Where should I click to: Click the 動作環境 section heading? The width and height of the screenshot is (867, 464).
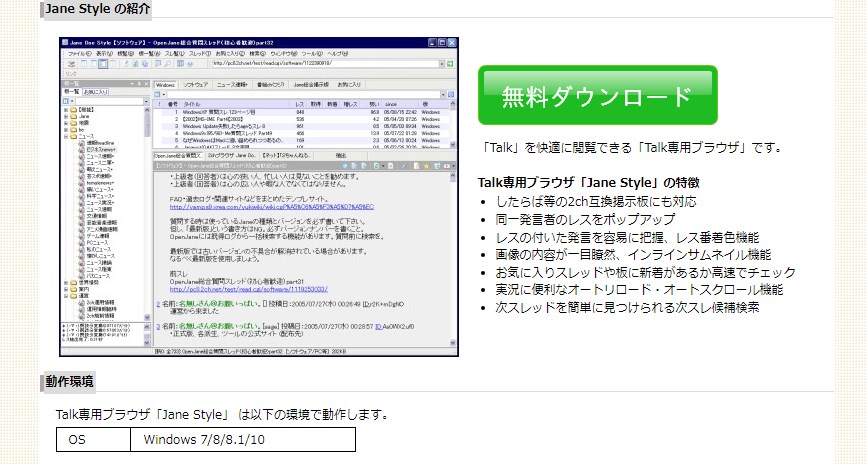[69, 382]
